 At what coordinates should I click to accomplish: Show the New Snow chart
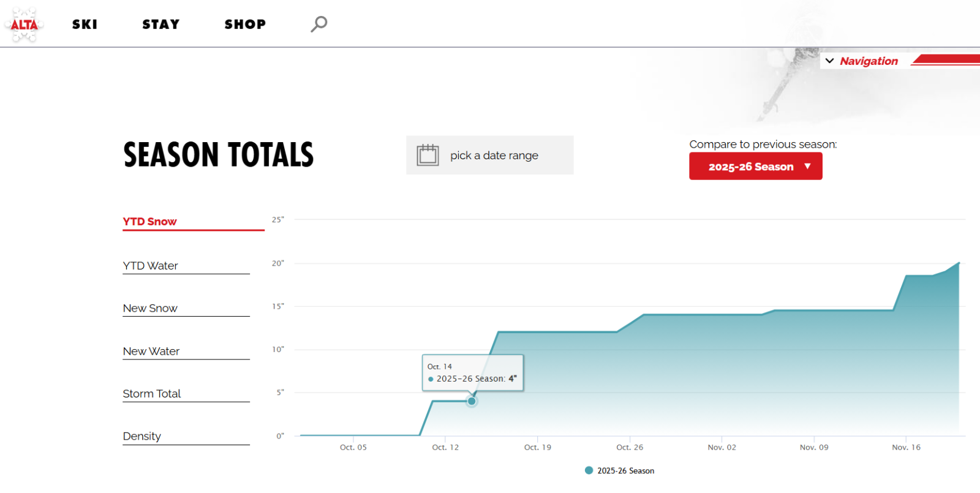tap(150, 308)
